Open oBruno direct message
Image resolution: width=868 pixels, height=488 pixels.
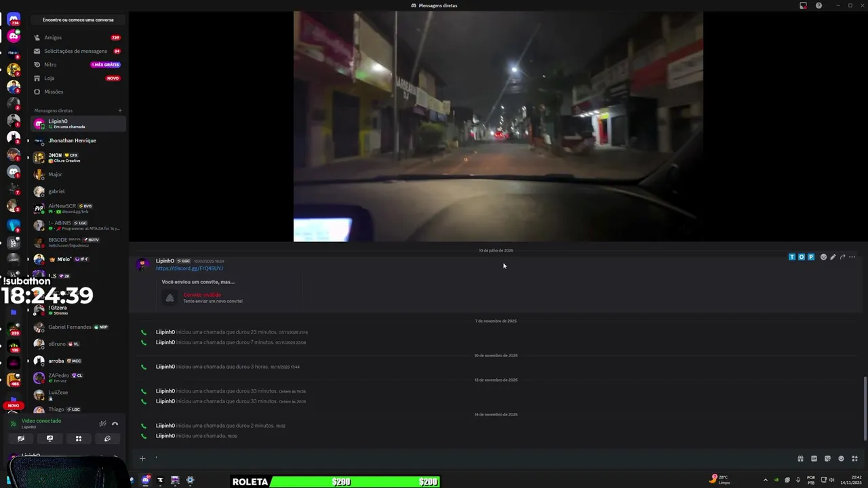click(x=78, y=344)
